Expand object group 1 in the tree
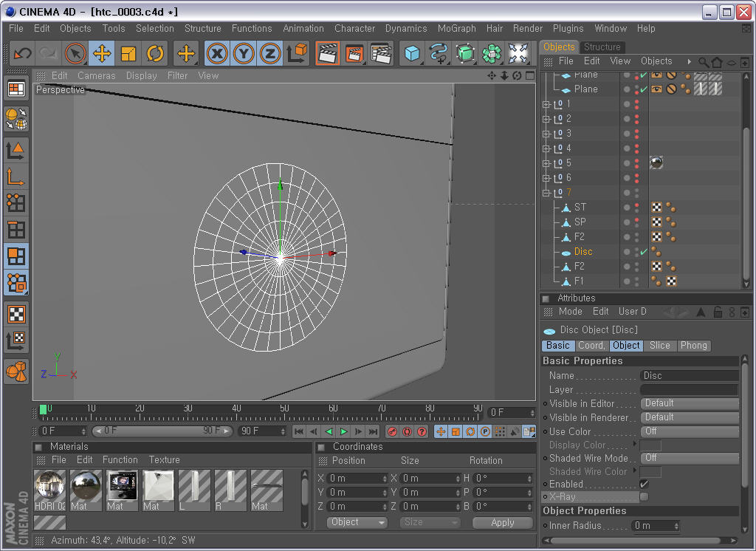 (546, 104)
